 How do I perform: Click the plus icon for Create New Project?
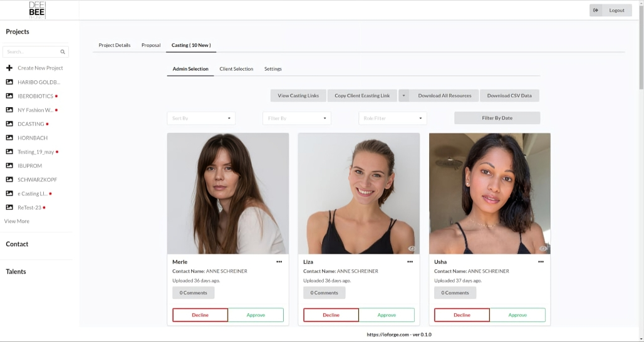[x=9, y=68]
